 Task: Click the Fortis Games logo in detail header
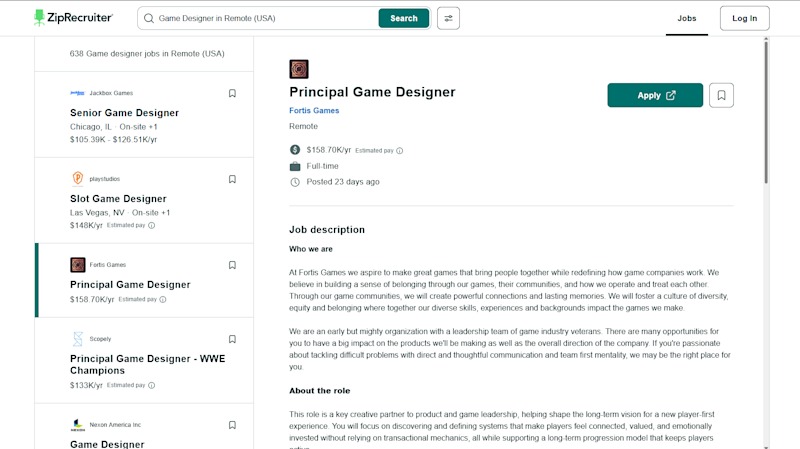pos(299,69)
